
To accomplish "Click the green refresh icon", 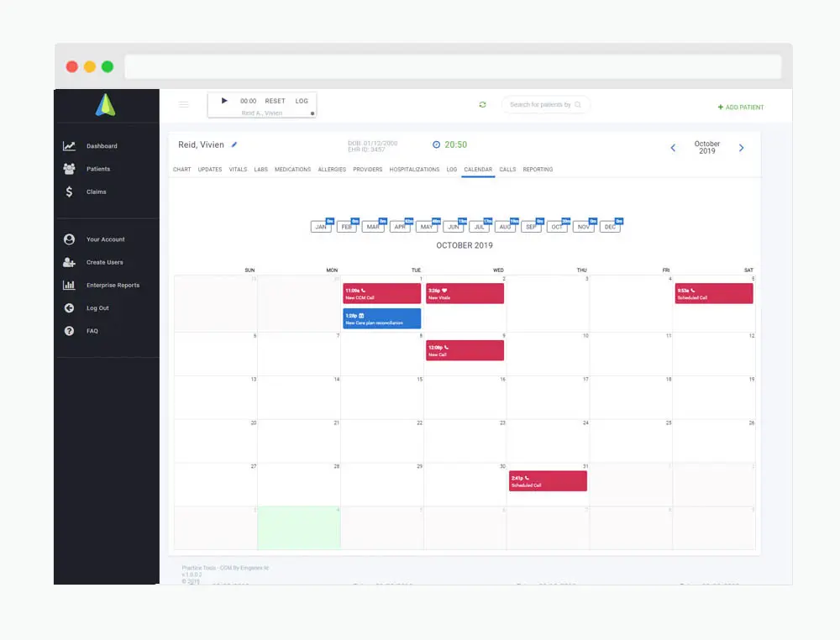I will click(x=483, y=104).
